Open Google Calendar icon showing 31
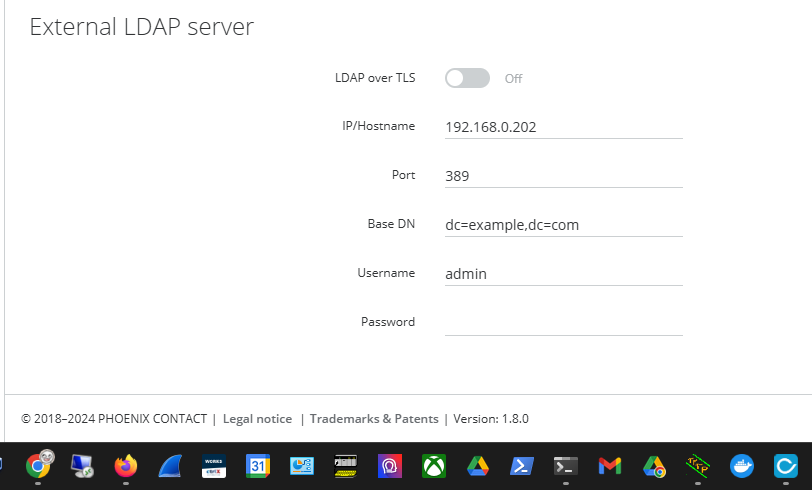Screen dimensions: 812x490 pyautogui.click(x=258, y=466)
